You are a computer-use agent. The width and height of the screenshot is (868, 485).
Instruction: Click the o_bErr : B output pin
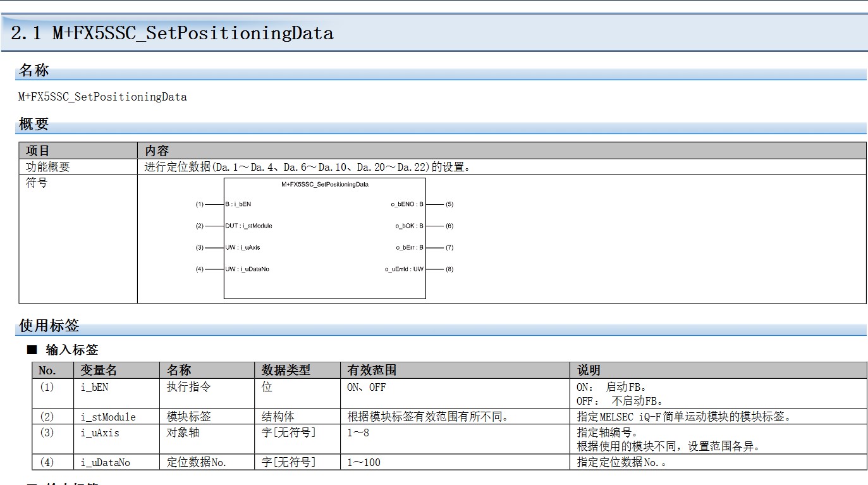pyautogui.click(x=410, y=247)
